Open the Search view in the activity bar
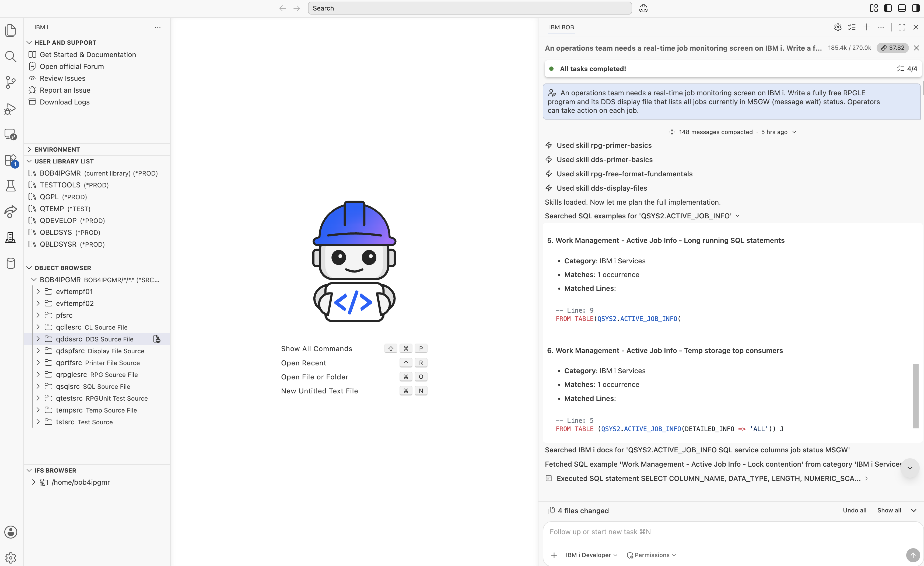Viewport: 924px width, 566px height. click(x=11, y=57)
